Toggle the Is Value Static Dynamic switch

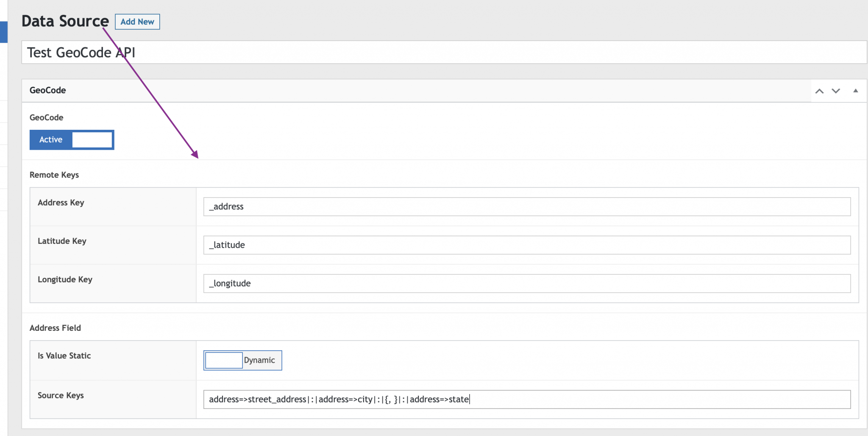(x=243, y=360)
